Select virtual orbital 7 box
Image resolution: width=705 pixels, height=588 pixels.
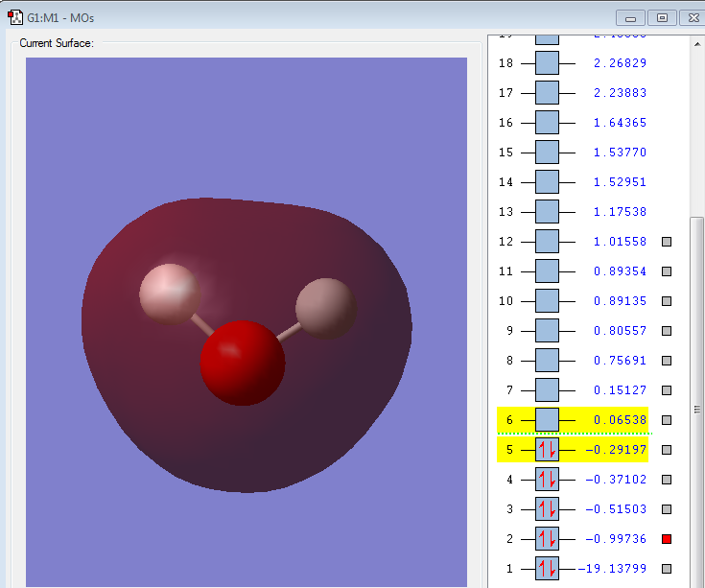point(547,389)
